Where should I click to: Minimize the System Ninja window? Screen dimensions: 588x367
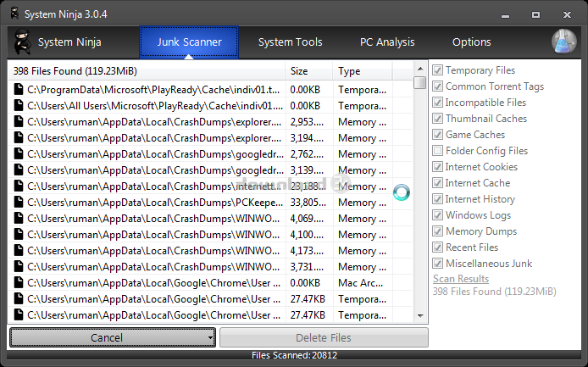(505, 15)
